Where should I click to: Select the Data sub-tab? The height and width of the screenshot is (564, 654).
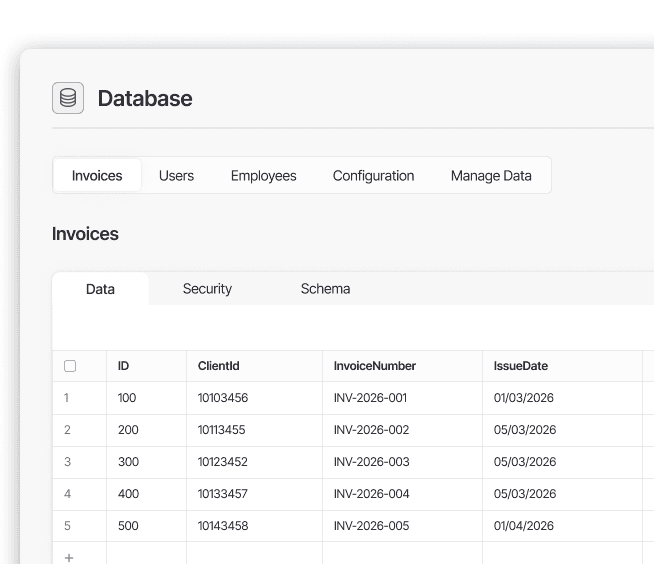(100, 289)
